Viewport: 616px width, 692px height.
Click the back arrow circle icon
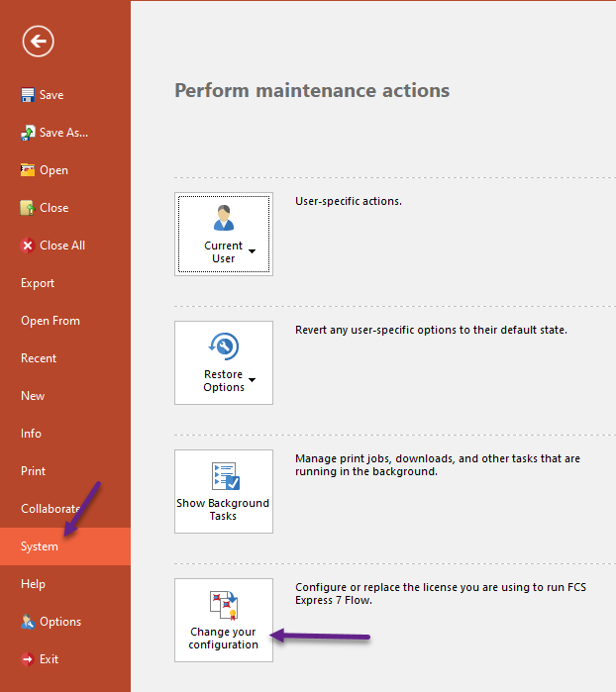tap(39, 41)
